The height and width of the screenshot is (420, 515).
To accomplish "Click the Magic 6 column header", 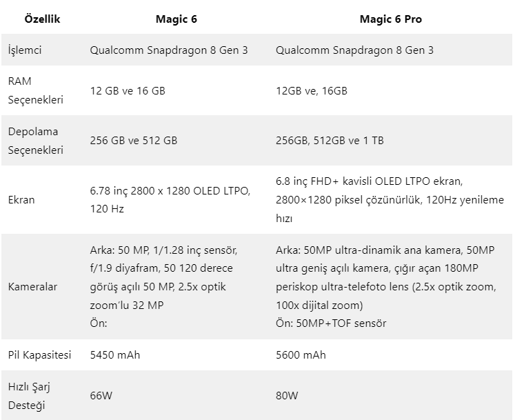I will point(176,19).
